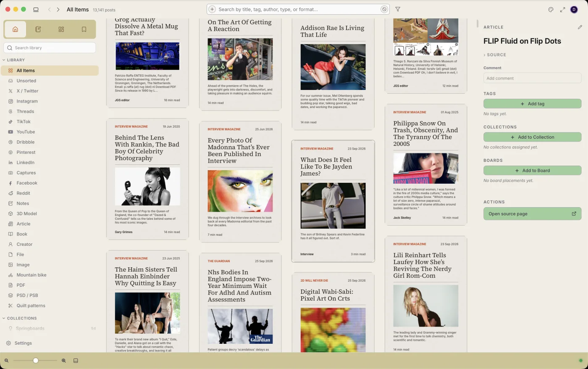Switch to the compose note tab
This screenshot has height=369, width=588.
(x=38, y=29)
